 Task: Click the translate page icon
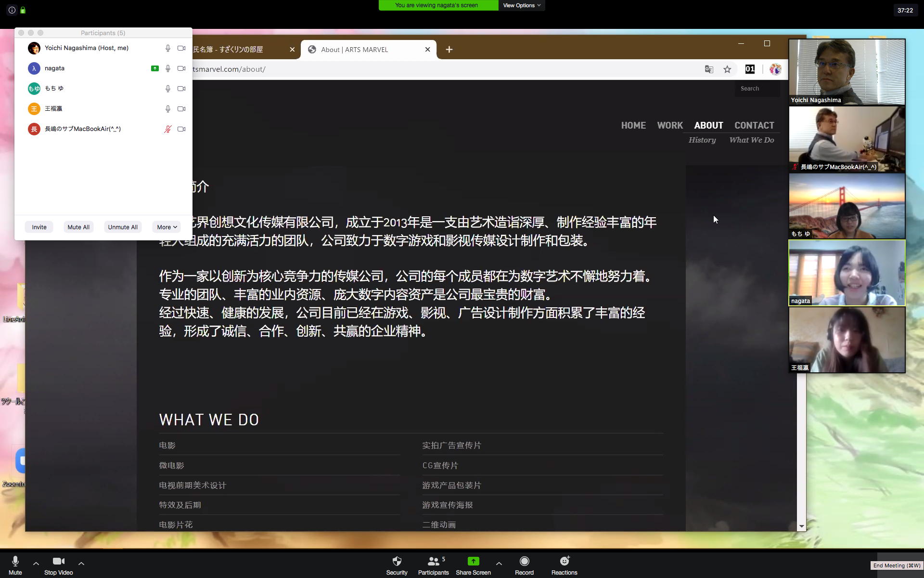[x=709, y=69]
